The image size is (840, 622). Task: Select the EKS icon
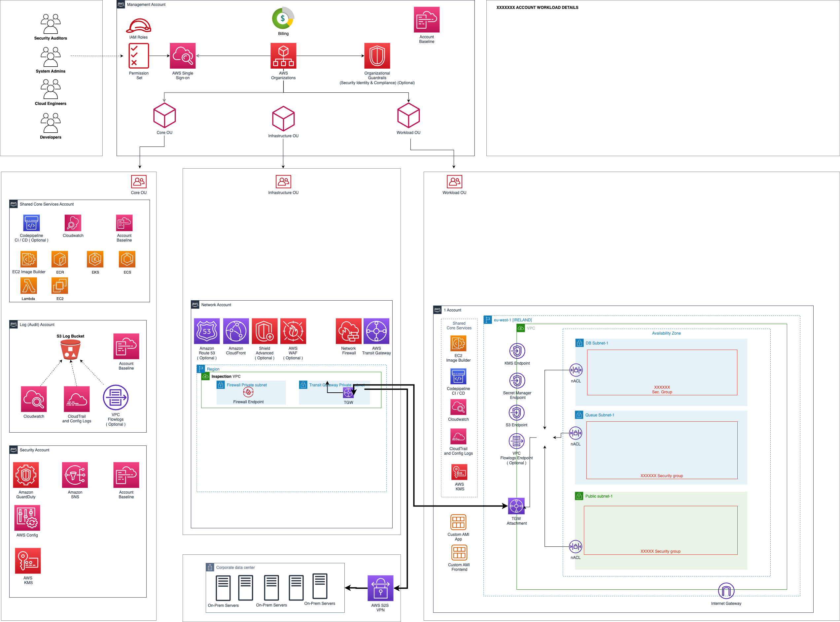[95, 259]
